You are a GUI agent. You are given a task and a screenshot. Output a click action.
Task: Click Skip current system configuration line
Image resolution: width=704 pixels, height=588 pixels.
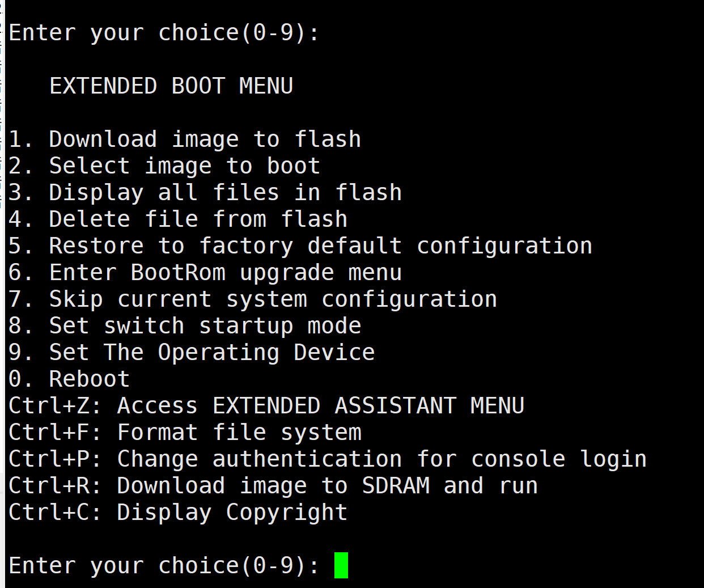pyautogui.click(x=253, y=299)
